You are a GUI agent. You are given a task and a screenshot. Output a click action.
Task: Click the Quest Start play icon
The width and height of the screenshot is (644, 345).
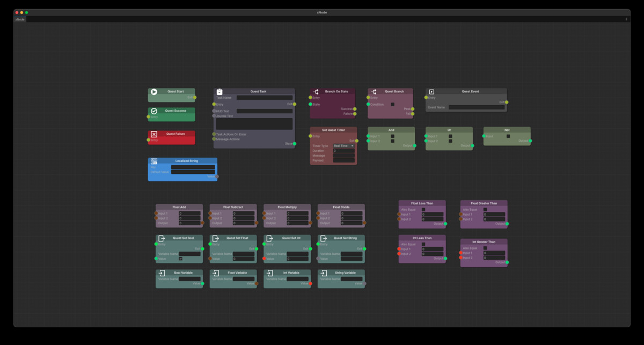(154, 92)
